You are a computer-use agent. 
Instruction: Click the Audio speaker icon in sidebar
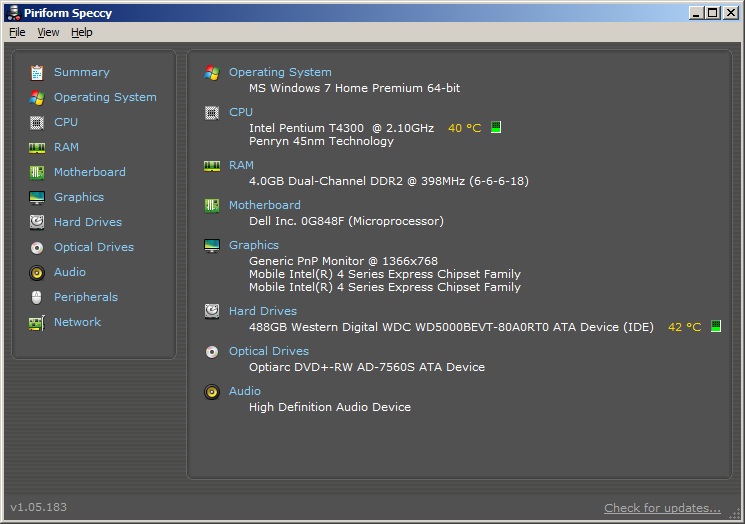click(x=37, y=273)
